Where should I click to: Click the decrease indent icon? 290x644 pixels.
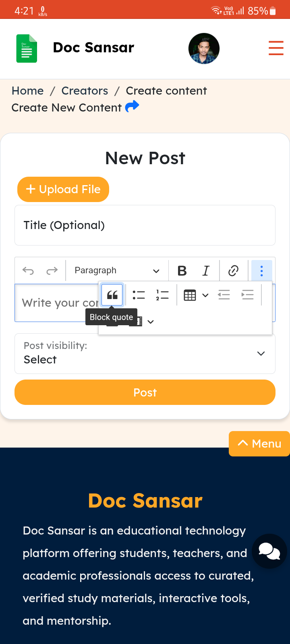pos(224,295)
